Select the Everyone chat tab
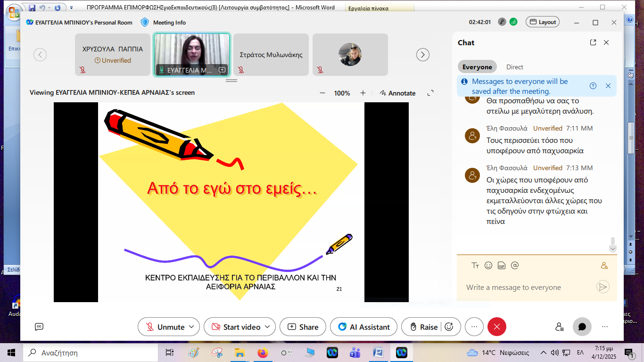Image resolution: width=644 pixels, height=362 pixels. coord(477,67)
